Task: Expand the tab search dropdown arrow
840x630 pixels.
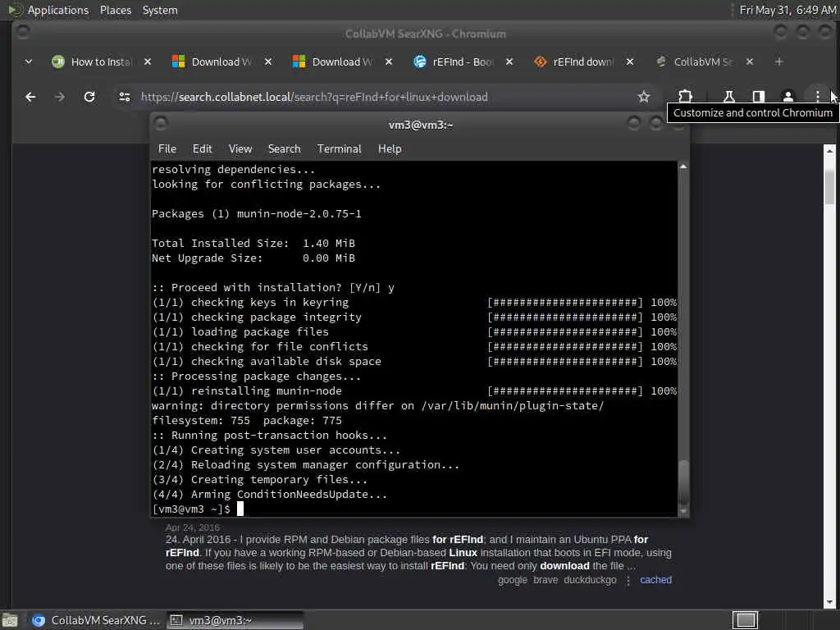Action: pos(29,62)
